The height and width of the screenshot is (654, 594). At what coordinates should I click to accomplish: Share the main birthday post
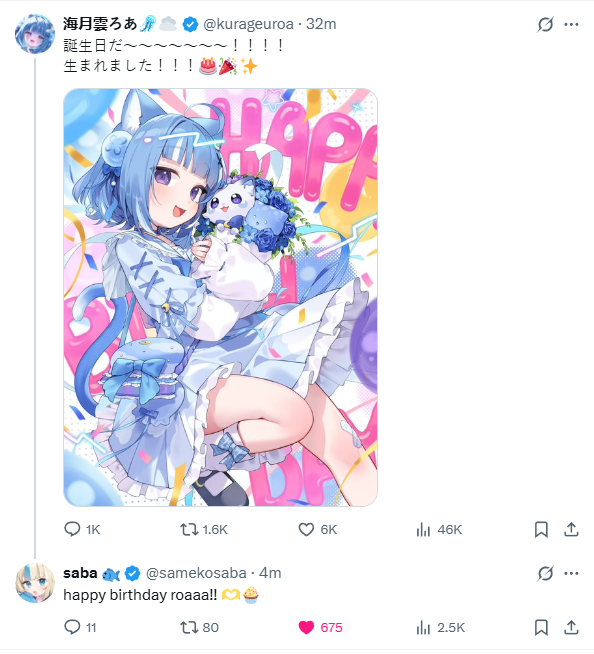coord(571,529)
